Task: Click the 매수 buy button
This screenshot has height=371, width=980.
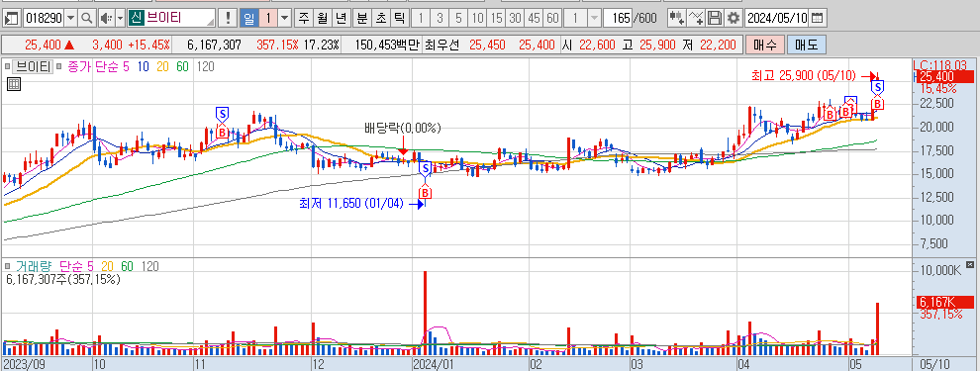Action: (764, 45)
